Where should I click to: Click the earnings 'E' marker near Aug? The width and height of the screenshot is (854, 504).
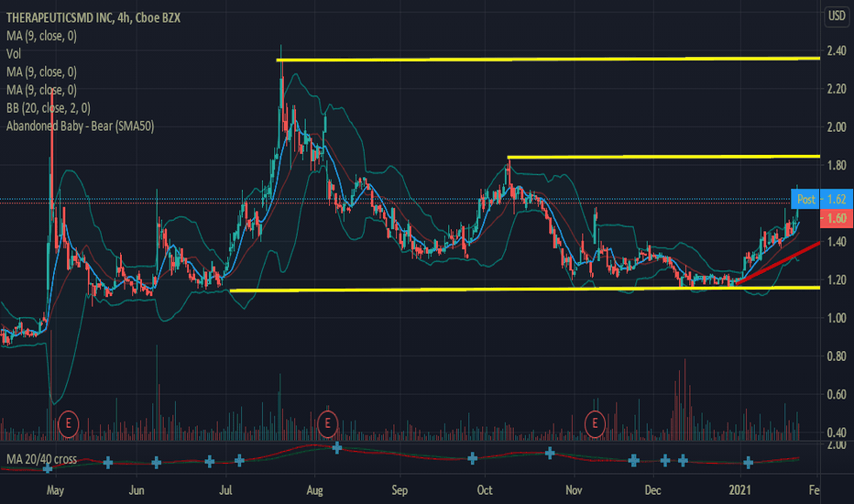point(327,422)
